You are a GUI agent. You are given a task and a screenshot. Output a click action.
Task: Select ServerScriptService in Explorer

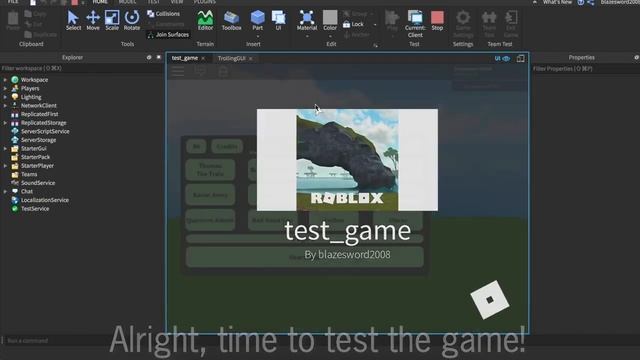[x=45, y=131]
